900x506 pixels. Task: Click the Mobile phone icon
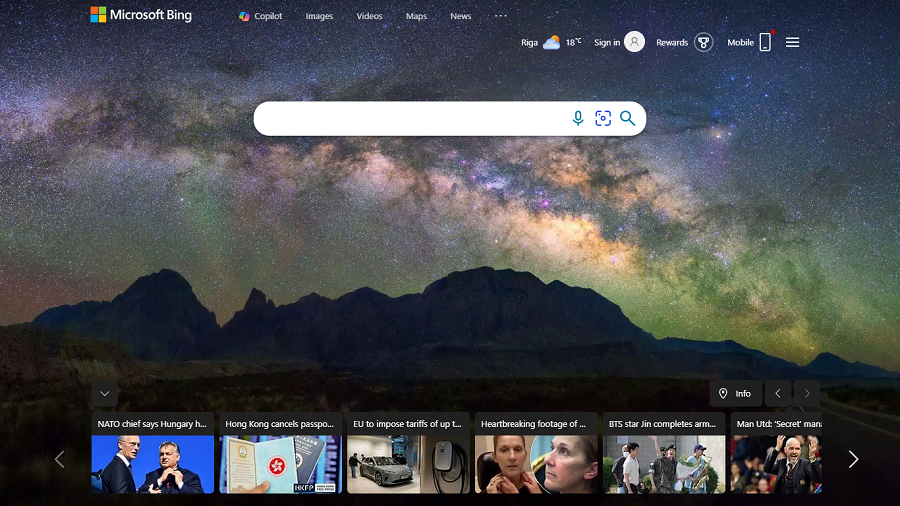coord(765,42)
